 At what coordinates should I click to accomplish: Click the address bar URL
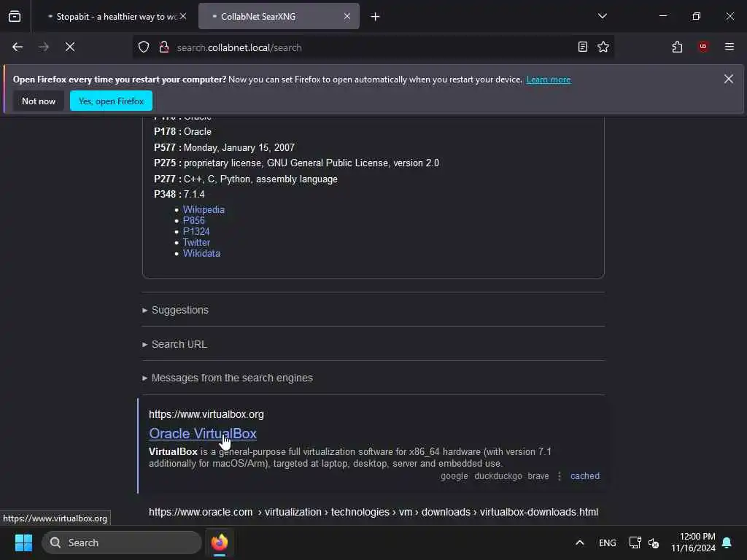pyautogui.click(x=239, y=47)
